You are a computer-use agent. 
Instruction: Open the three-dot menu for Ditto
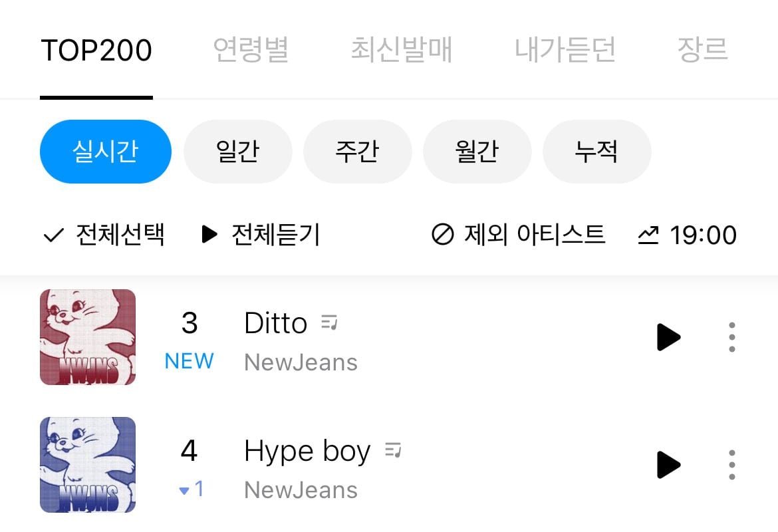[x=731, y=337]
